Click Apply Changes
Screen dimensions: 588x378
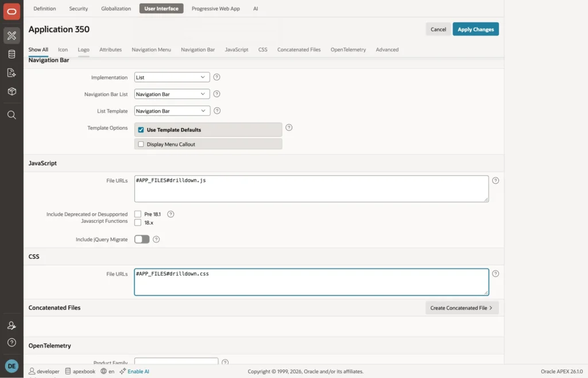pyautogui.click(x=475, y=29)
